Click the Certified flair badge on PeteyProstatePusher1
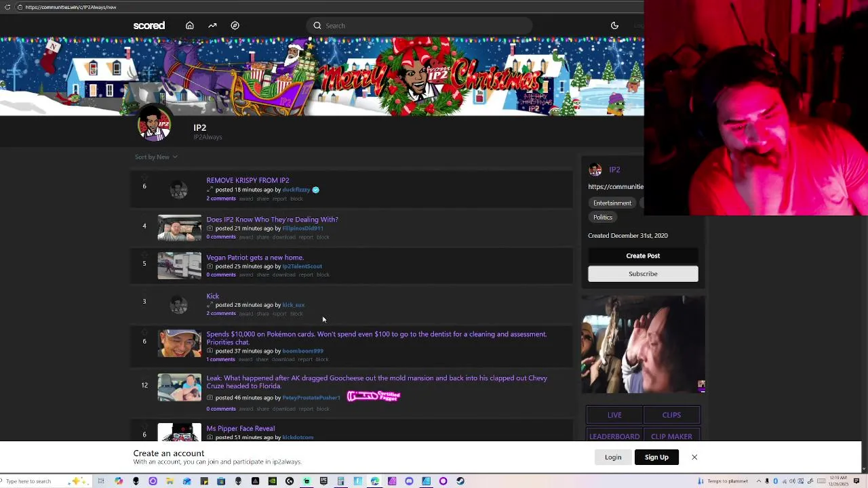Screen dimensions: 868x488 (374, 396)
